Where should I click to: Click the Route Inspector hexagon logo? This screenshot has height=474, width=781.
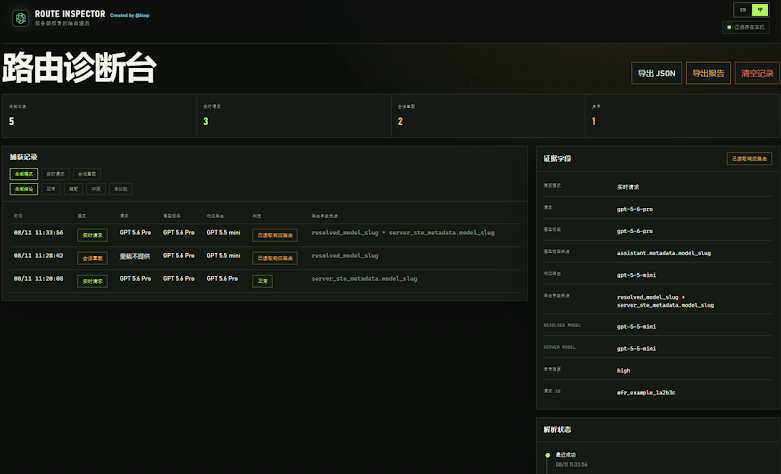20,18
